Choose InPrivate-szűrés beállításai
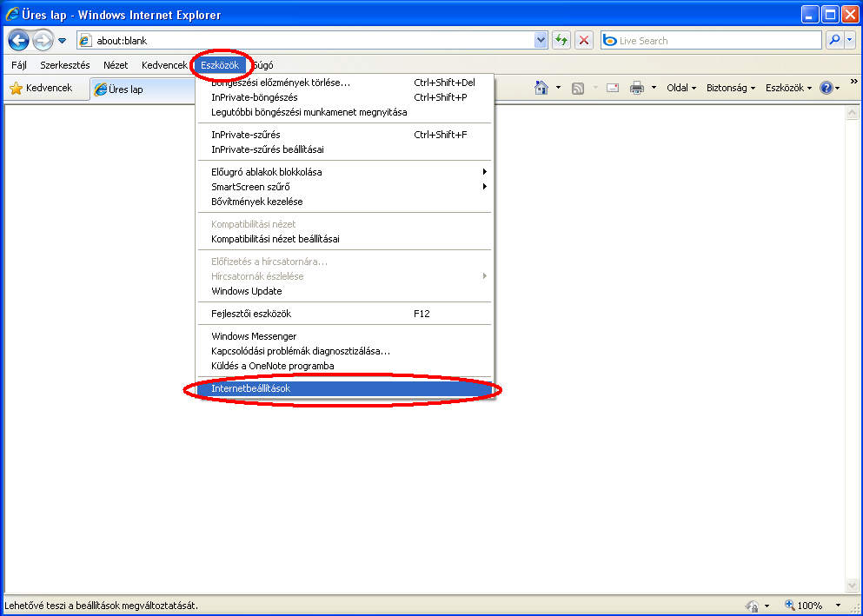This screenshot has width=863, height=616. point(345,149)
